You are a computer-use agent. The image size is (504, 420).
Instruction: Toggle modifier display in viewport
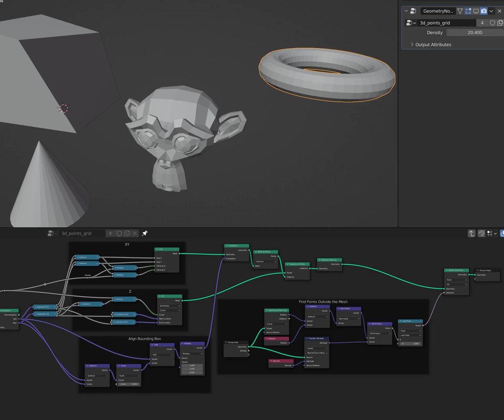476,11
